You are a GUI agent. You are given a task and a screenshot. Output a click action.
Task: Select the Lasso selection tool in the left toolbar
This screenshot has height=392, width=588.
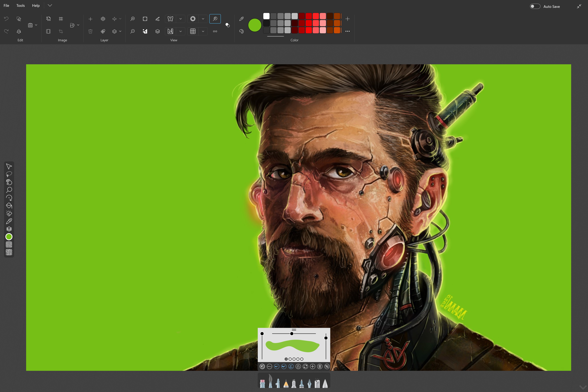(9, 174)
